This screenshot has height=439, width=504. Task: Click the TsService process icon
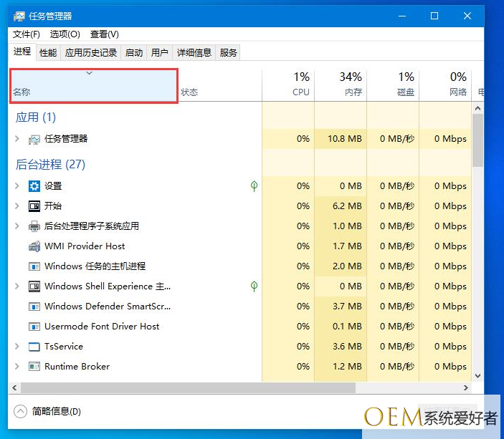[34, 347]
